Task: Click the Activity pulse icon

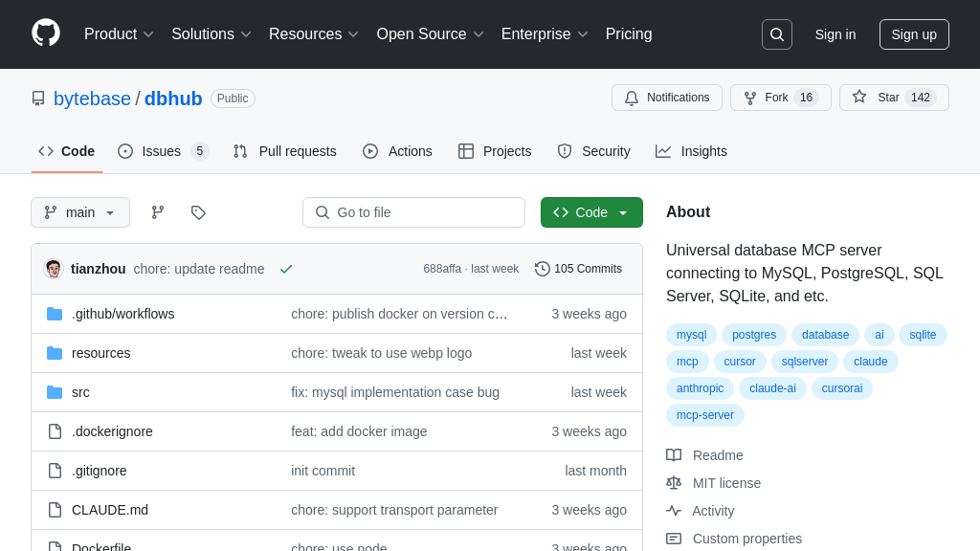Action: pos(674,511)
